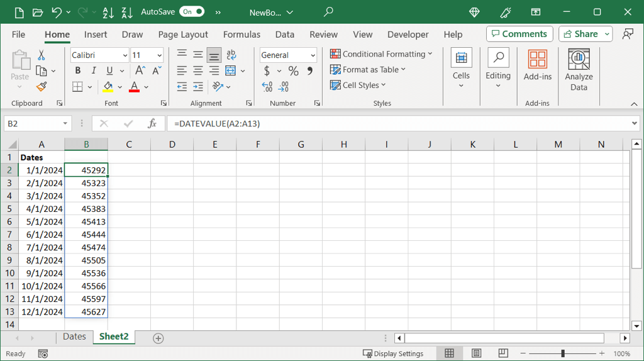
Task: Toggle italic formatting
Action: click(x=94, y=71)
